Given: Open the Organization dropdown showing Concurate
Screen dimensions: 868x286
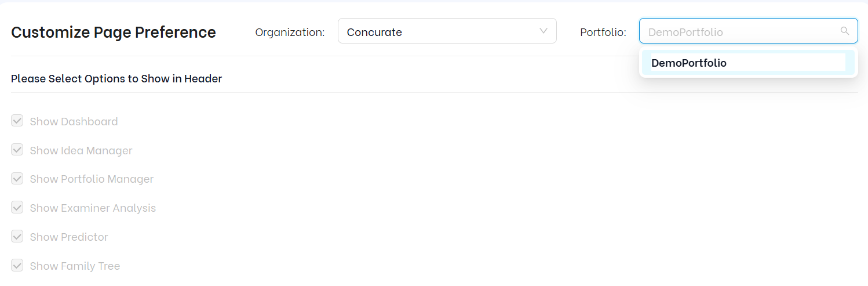Looking at the screenshot, I should pos(440,31).
